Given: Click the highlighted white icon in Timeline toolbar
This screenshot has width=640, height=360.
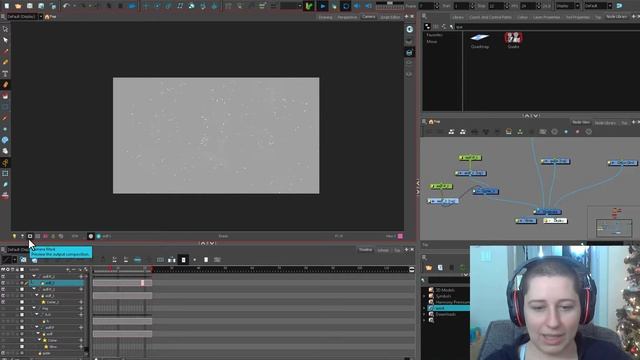Looking at the screenshot, I should 183,260.
